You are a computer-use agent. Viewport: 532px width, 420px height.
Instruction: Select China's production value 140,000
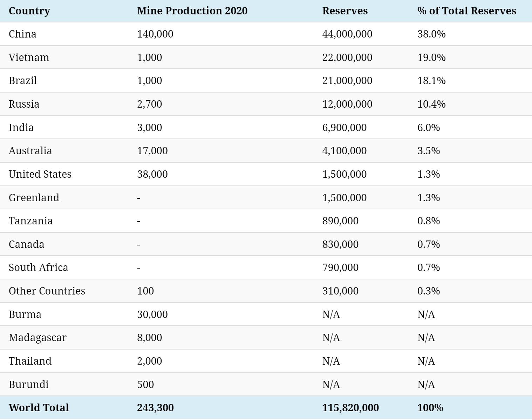pyautogui.click(x=155, y=34)
